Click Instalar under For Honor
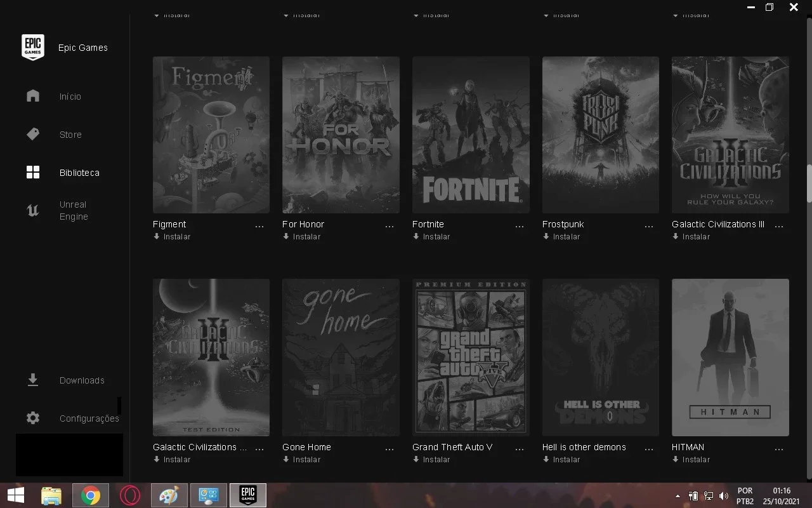812x508 pixels. click(306, 236)
